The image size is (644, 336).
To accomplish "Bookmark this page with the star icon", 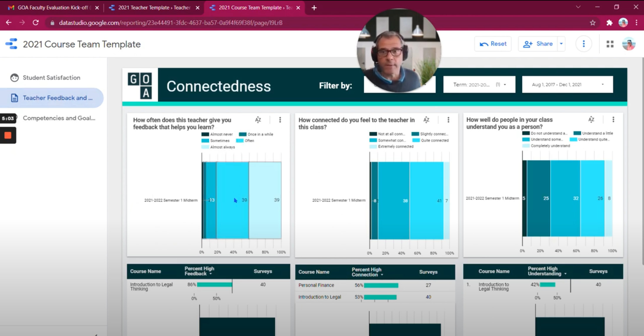I will (593, 23).
